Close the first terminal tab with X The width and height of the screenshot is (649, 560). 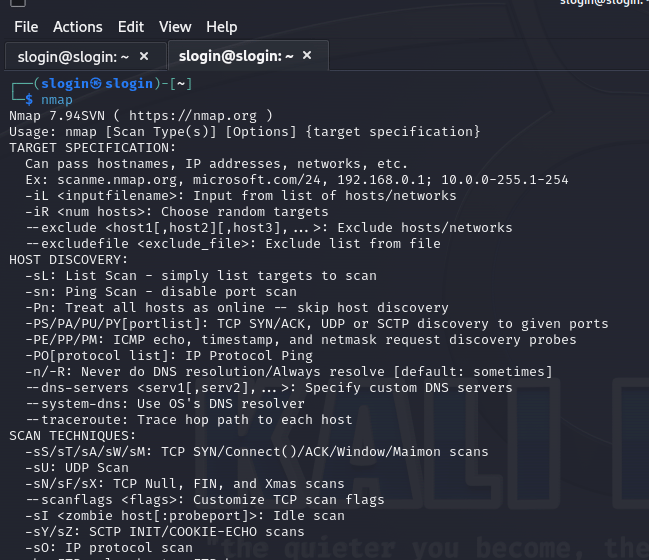pos(144,56)
